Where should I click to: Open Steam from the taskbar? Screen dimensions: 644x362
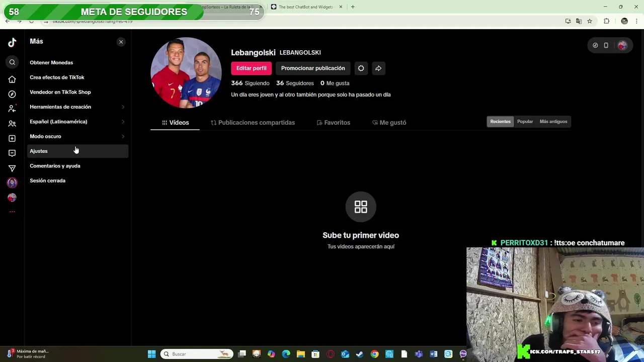pyautogui.click(x=360, y=354)
